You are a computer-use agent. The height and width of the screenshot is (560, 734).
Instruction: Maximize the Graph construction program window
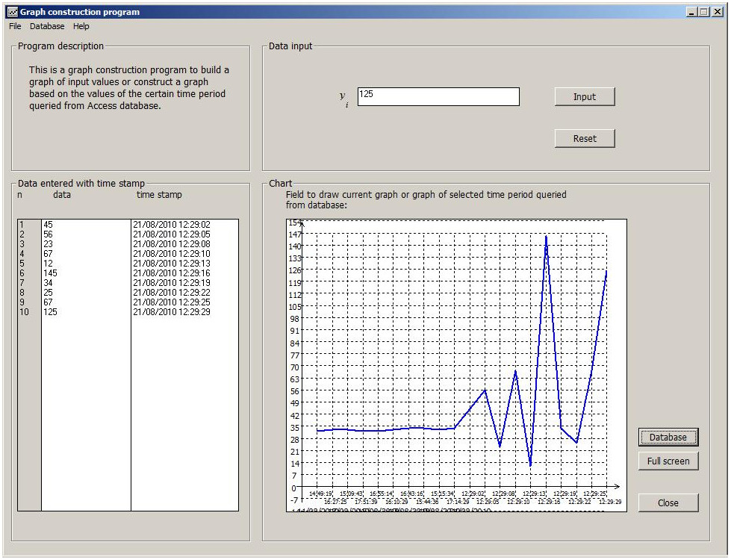tap(703, 12)
